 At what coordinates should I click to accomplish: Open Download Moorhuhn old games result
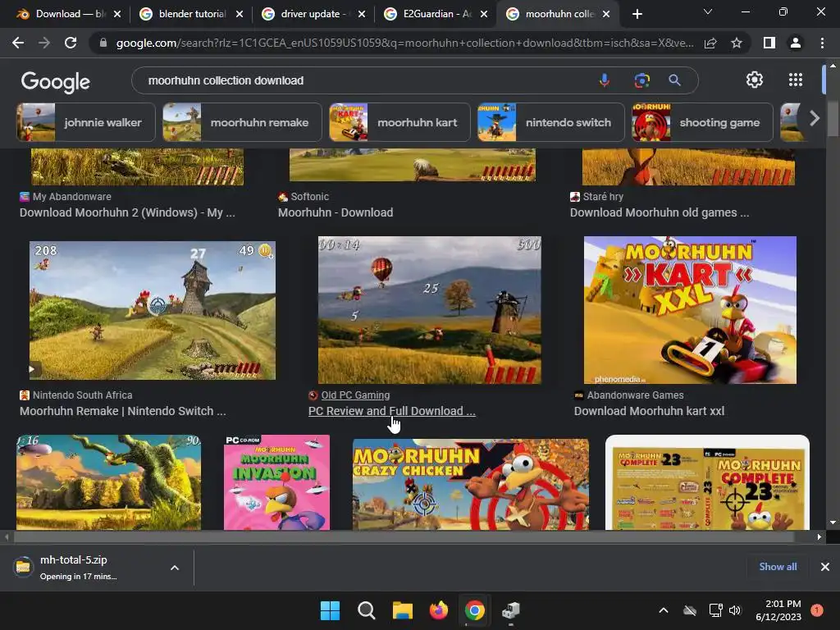point(660,212)
